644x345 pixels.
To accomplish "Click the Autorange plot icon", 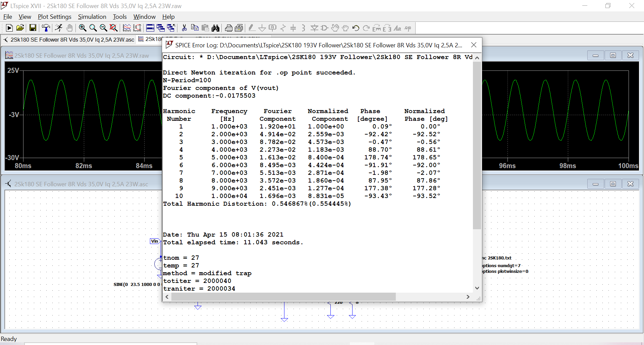I will tap(137, 28).
